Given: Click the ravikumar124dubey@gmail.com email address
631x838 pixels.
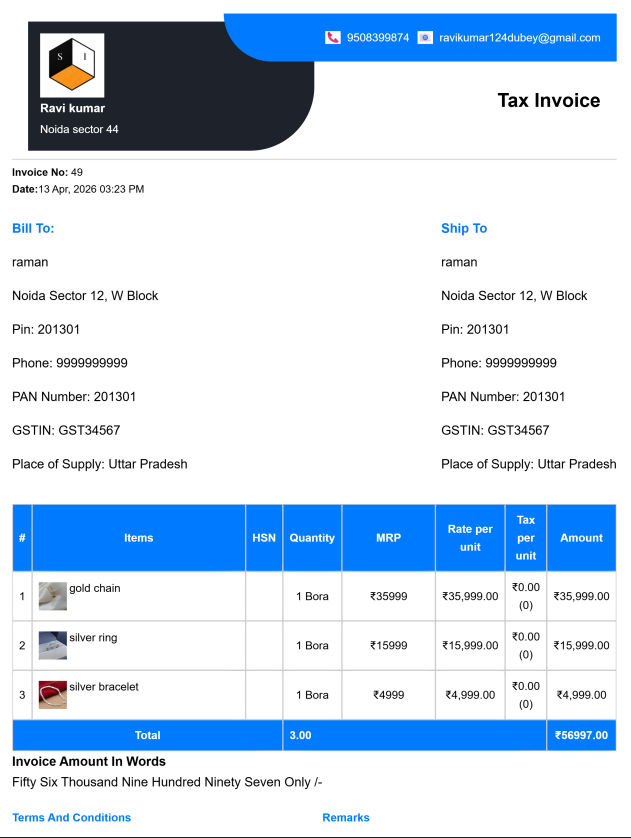Looking at the screenshot, I should tap(519, 37).
